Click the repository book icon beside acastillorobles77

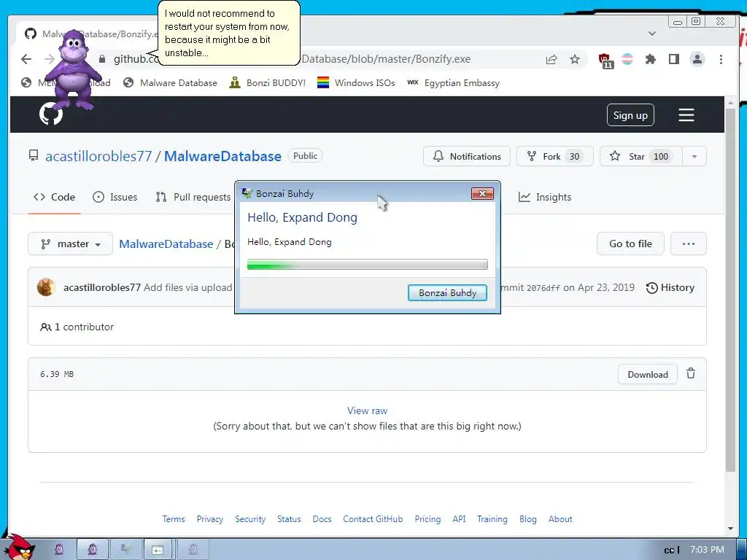(34, 156)
